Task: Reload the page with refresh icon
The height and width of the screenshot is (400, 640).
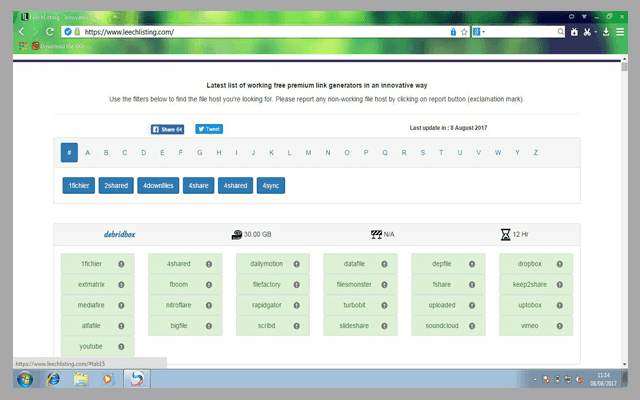Action: click(50, 31)
